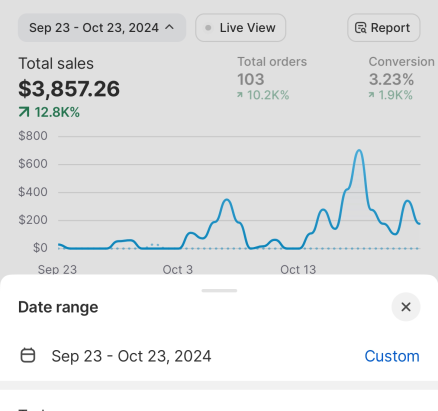Click the Oct 13 axis label
Image resolution: width=438 pixels, height=411 pixels.
tap(298, 269)
